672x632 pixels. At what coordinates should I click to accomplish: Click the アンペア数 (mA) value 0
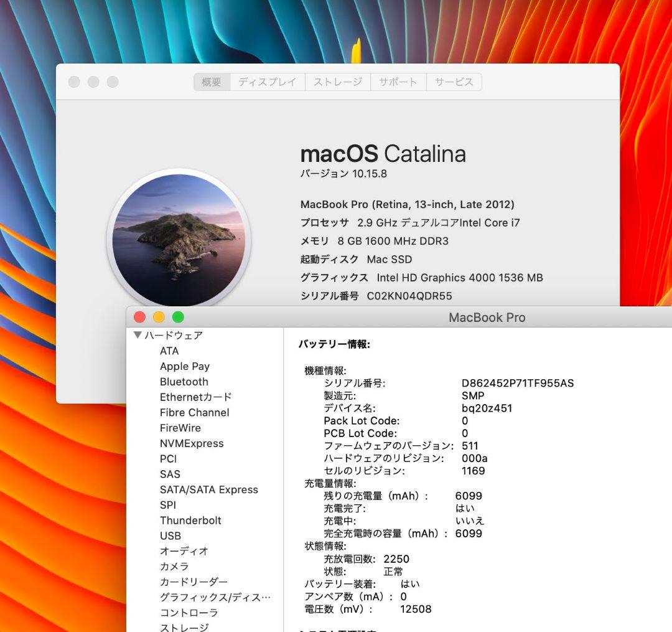(x=403, y=597)
